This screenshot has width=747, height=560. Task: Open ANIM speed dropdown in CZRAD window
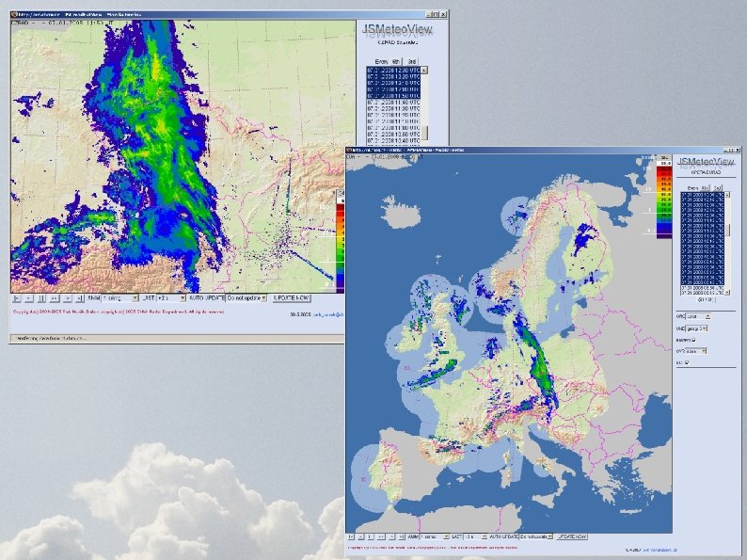(x=120, y=298)
